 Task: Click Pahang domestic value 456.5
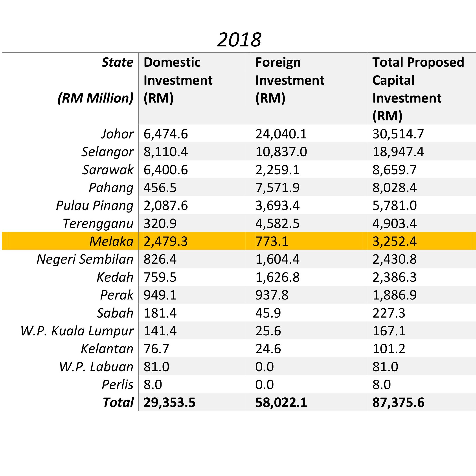pos(160,188)
